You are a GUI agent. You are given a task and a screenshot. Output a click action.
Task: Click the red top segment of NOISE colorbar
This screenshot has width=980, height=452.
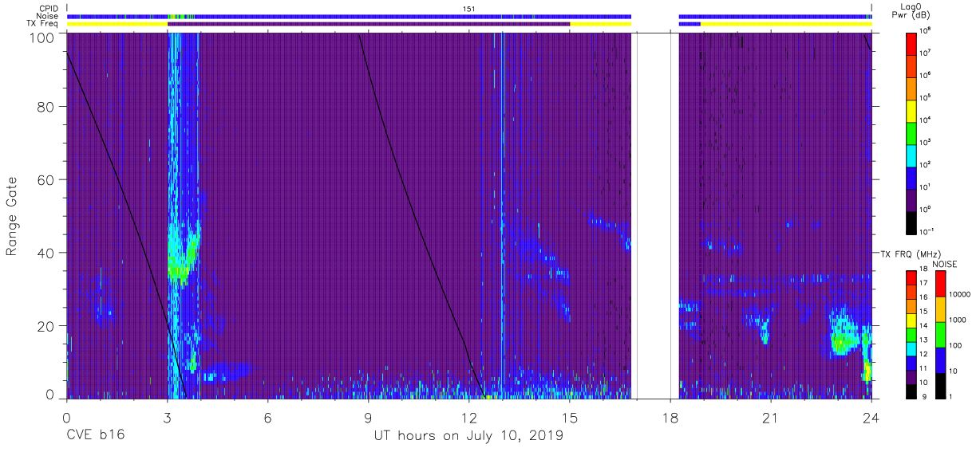click(x=940, y=284)
